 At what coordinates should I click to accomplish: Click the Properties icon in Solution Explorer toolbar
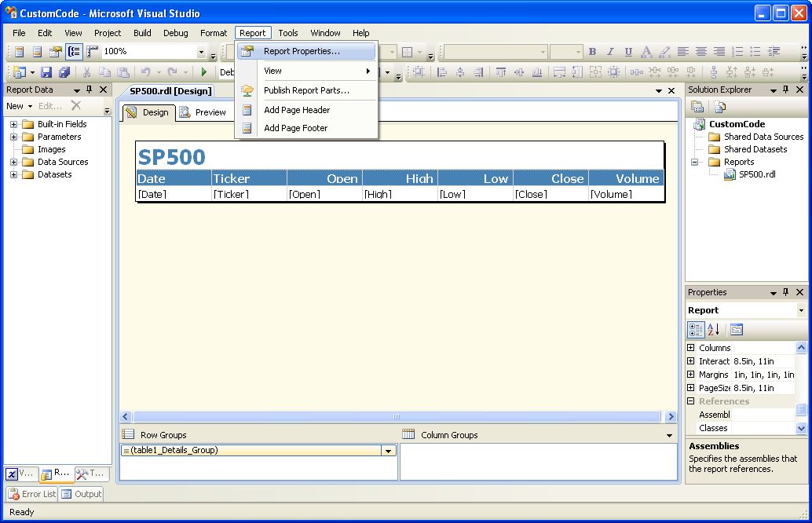[697, 107]
